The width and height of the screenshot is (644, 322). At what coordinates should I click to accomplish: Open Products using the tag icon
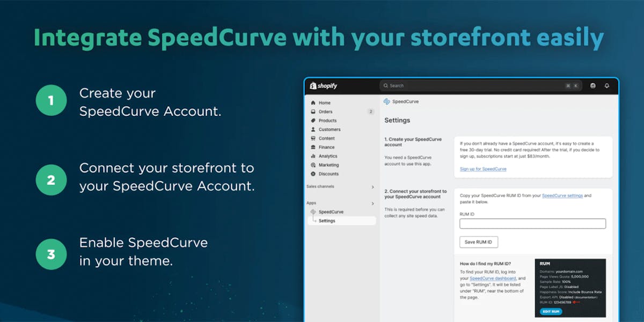pos(313,121)
